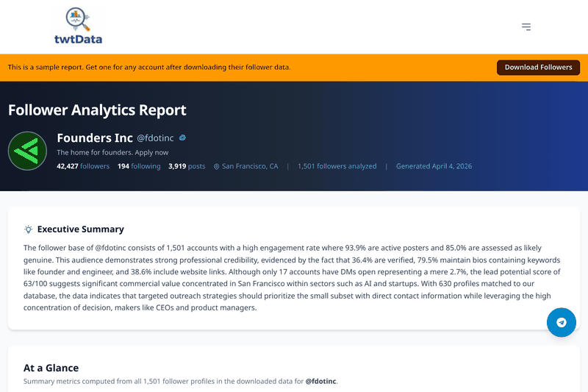Click the San Francisco, CA location text
The width and height of the screenshot is (588, 392).
(250, 166)
